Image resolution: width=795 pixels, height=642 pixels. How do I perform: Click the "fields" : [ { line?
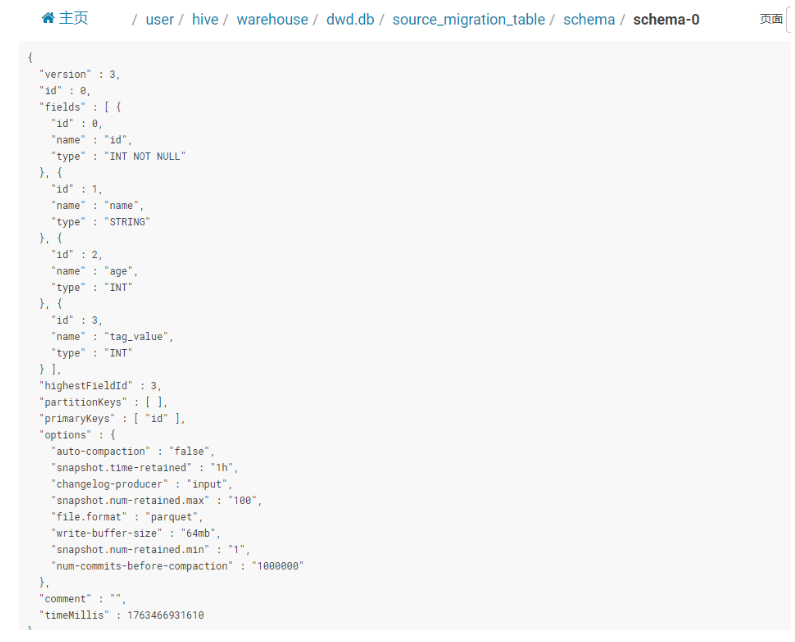pos(80,107)
